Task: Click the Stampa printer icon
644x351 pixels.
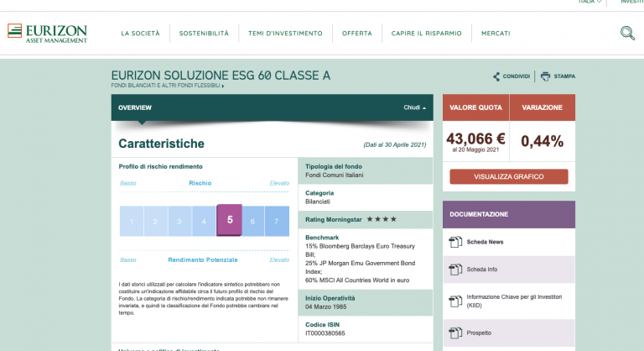Action: coord(545,76)
